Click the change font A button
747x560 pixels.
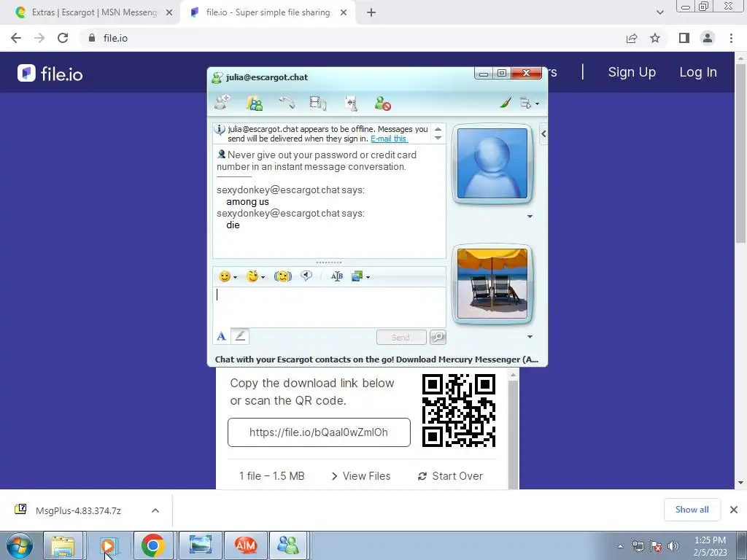pyautogui.click(x=221, y=337)
